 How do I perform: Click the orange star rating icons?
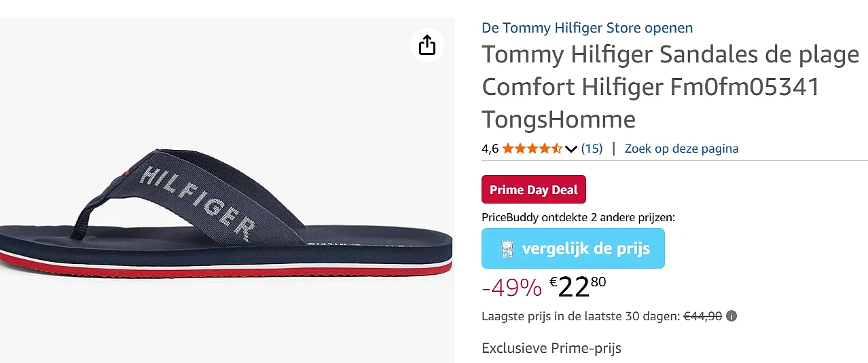tap(532, 149)
